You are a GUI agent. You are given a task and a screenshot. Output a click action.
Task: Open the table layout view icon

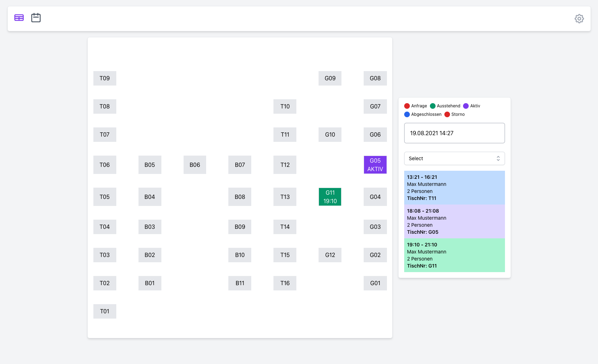(x=19, y=18)
